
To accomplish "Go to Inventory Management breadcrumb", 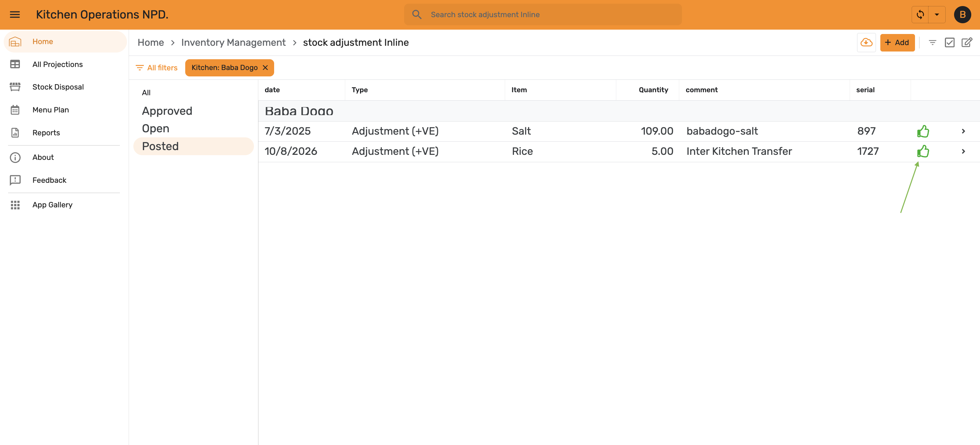I will click(x=233, y=42).
